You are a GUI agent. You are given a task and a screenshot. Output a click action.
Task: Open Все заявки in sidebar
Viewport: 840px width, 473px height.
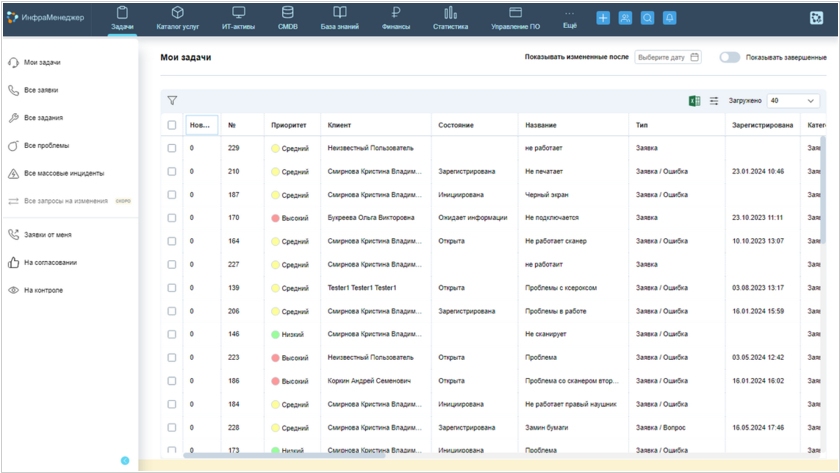[33, 90]
